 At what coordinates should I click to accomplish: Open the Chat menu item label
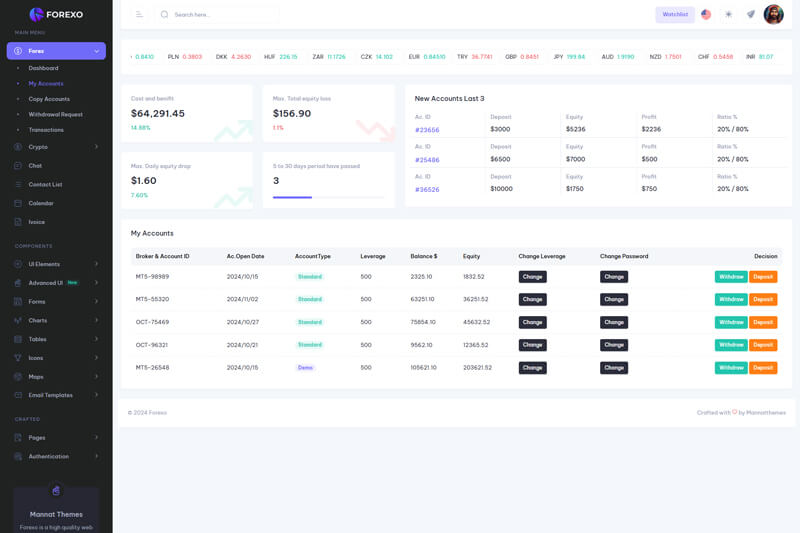[x=35, y=166]
